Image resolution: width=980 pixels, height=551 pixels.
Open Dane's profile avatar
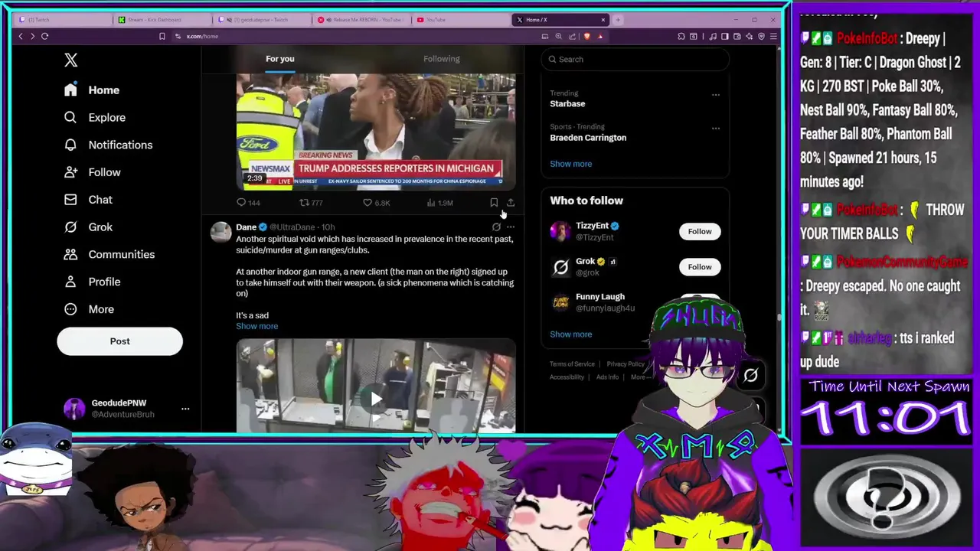pos(220,232)
